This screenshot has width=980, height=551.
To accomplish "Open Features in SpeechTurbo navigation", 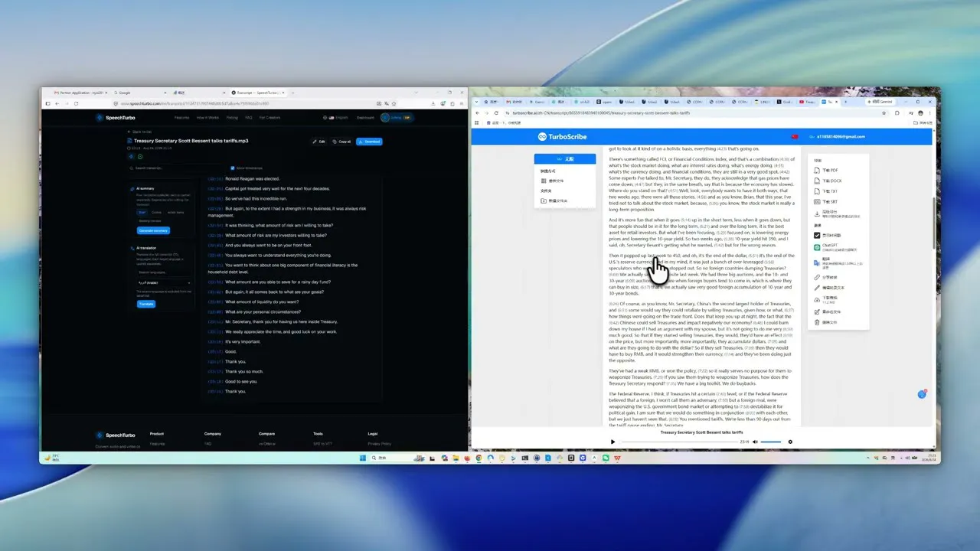I will tap(182, 118).
